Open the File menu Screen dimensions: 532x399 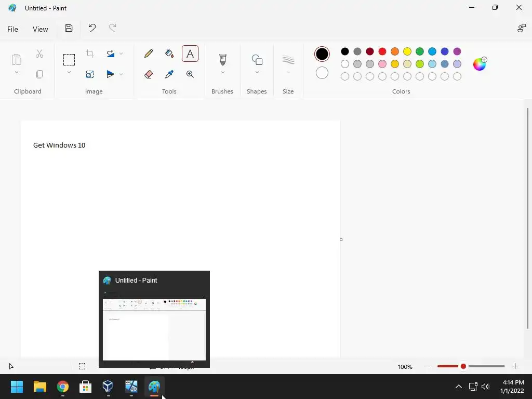coord(12,29)
